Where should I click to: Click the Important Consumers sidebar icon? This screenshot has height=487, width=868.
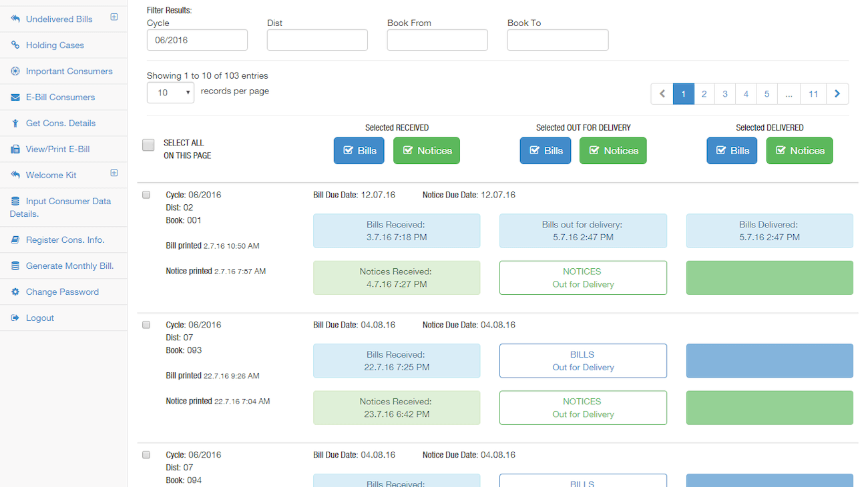15,71
